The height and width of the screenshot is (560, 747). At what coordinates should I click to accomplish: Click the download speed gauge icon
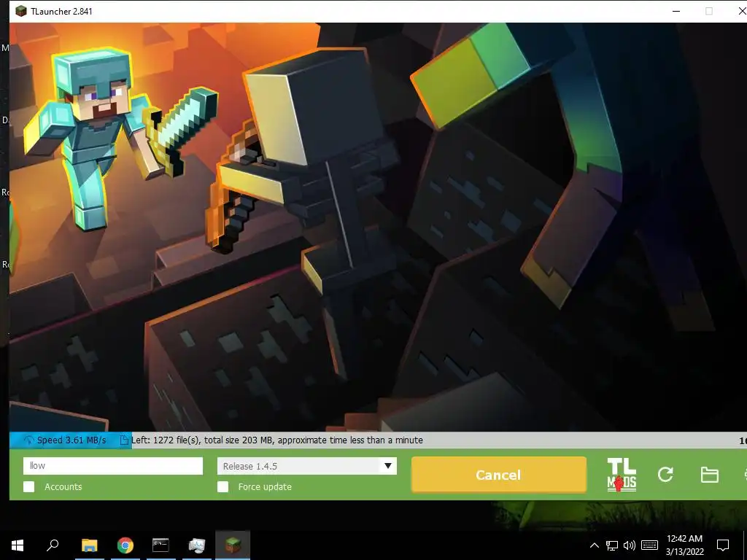click(28, 440)
